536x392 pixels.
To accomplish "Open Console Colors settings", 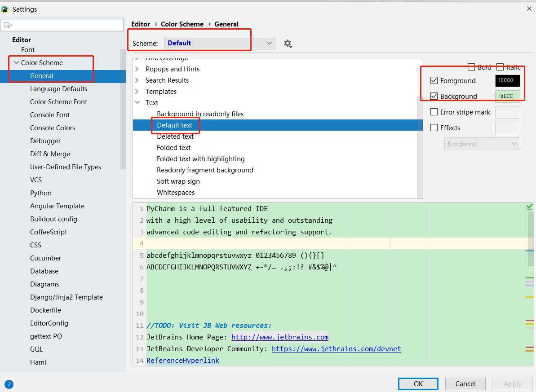I will click(52, 128).
